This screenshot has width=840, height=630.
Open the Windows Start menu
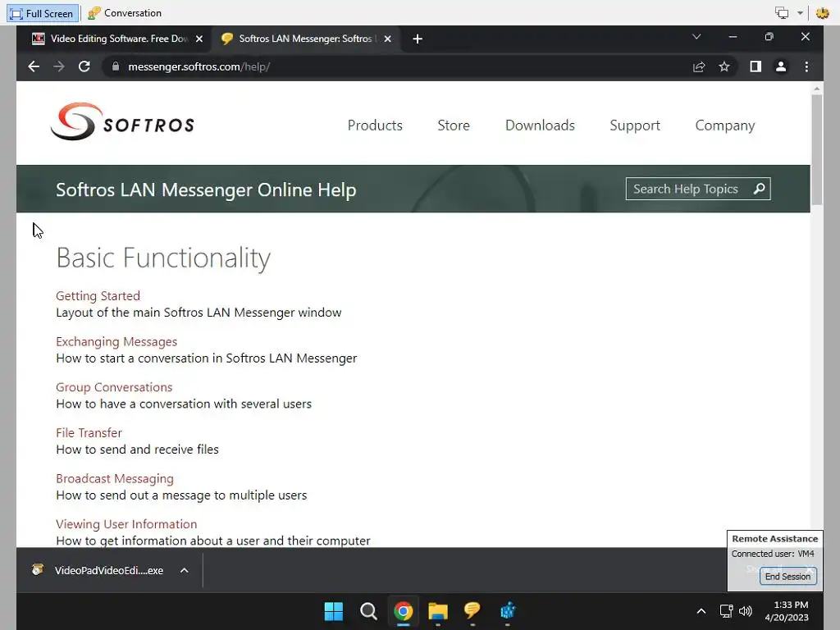[334, 610]
